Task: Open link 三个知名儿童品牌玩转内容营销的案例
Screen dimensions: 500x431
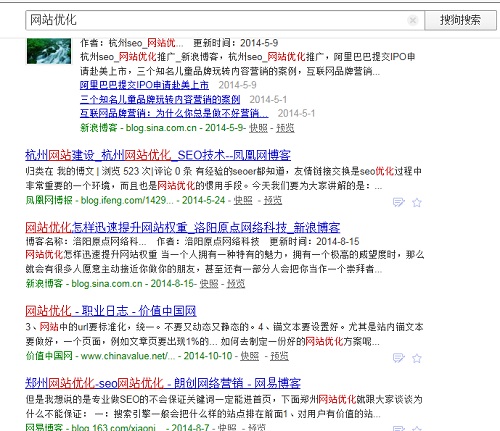Action: 160,99
